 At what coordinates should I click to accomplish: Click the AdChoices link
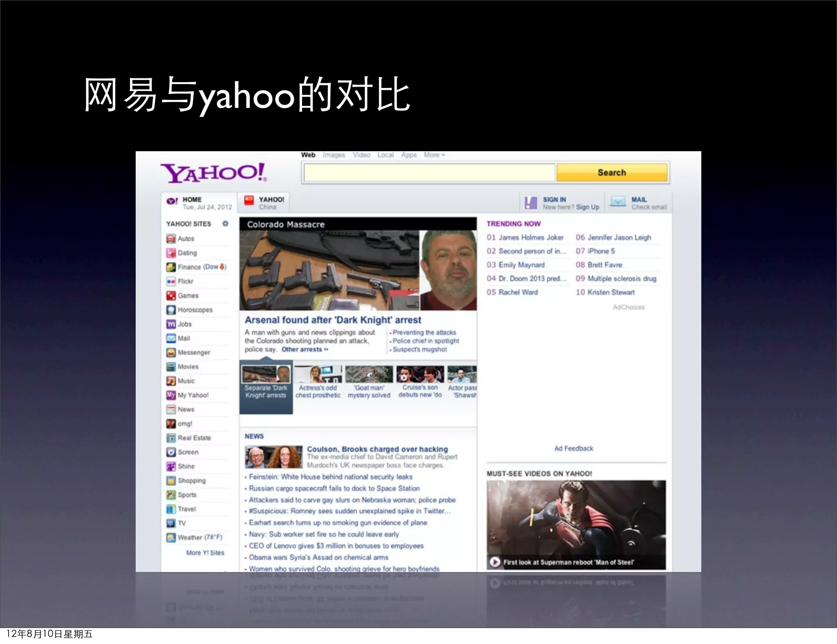[629, 307]
